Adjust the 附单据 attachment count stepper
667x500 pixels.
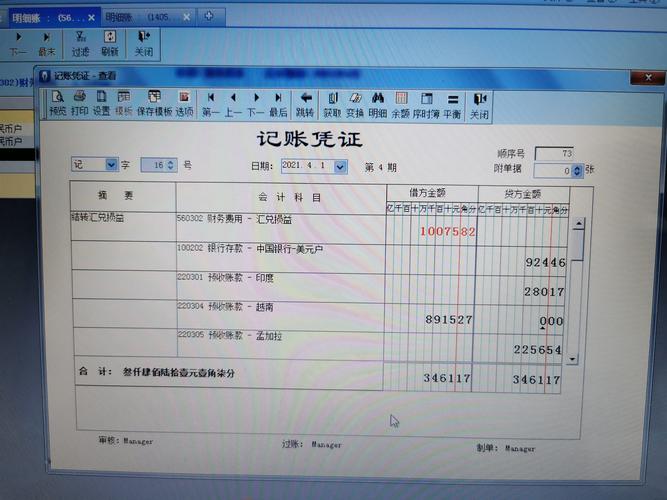(x=577, y=171)
